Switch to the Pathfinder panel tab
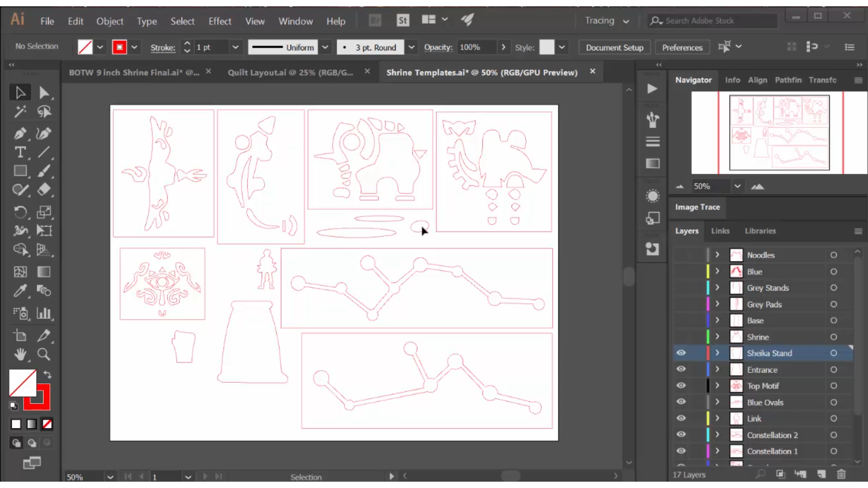868x488 pixels. tap(788, 80)
